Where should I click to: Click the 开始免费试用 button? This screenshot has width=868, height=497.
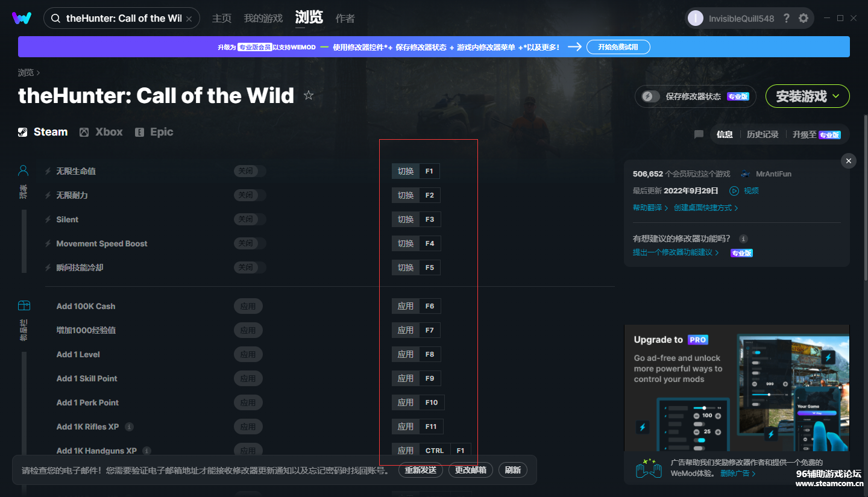click(618, 47)
